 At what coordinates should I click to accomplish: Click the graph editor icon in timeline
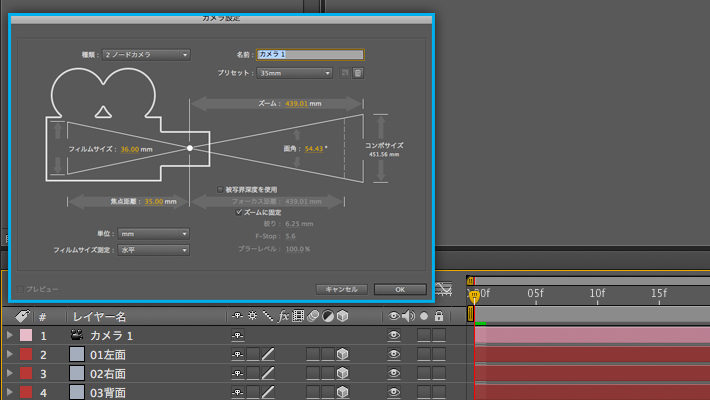[443, 289]
